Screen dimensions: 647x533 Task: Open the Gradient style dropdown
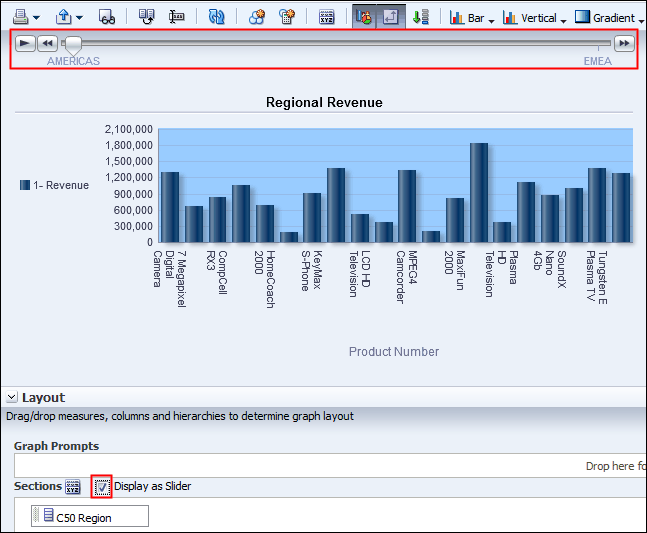click(x=609, y=18)
